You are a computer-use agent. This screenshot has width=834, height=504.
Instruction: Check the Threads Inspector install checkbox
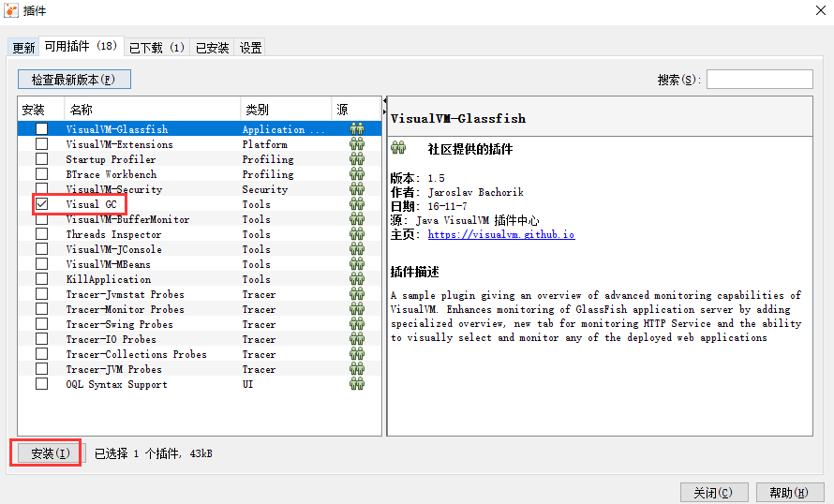coord(41,233)
